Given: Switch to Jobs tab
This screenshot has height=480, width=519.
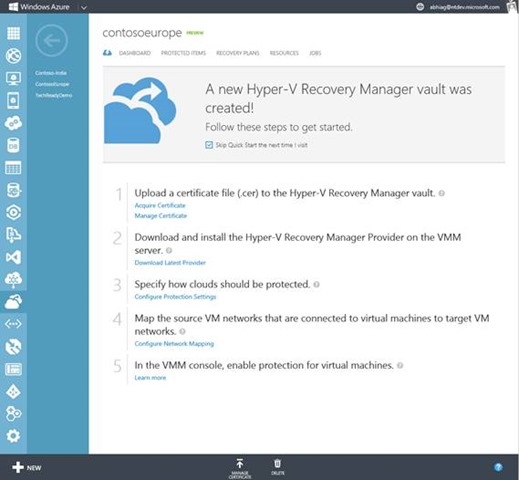Looking at the screenshot, I should pyautogui.click(x=315, y=53).
